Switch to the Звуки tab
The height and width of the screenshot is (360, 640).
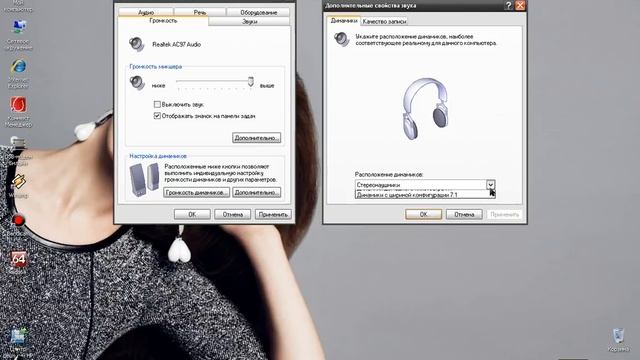pos(249,21)
